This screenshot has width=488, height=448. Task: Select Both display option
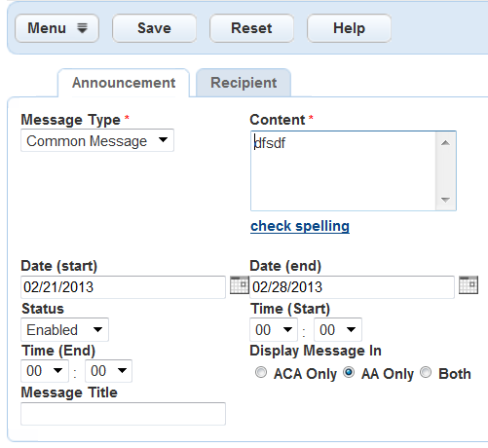[x=426, y=372]
